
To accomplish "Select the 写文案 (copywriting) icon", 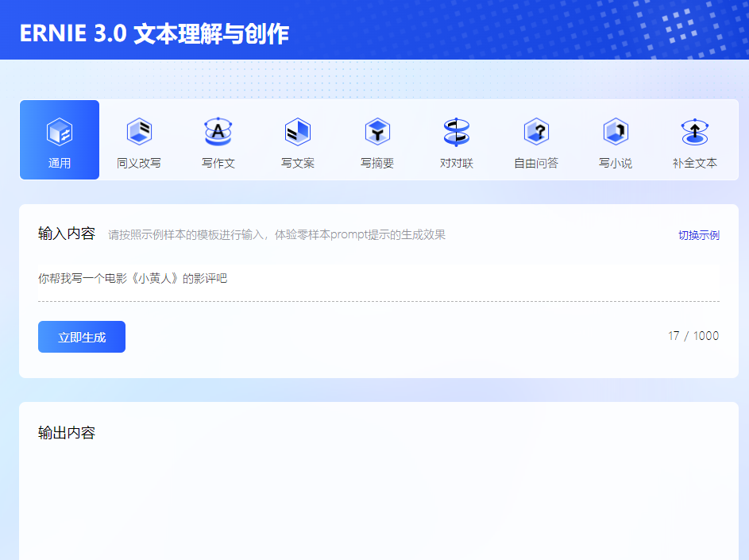I will (x=298, y=132).
